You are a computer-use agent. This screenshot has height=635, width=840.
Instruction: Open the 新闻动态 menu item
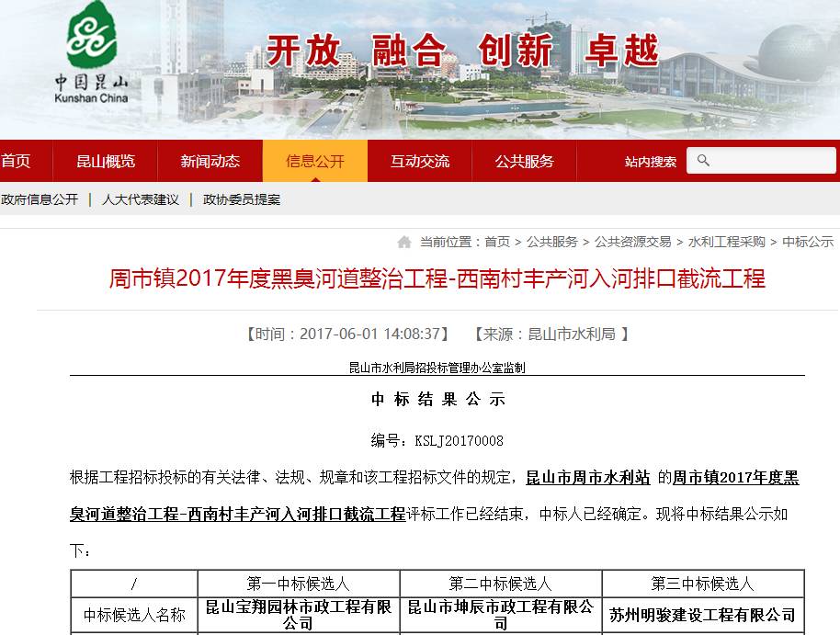tap(210, 161)
